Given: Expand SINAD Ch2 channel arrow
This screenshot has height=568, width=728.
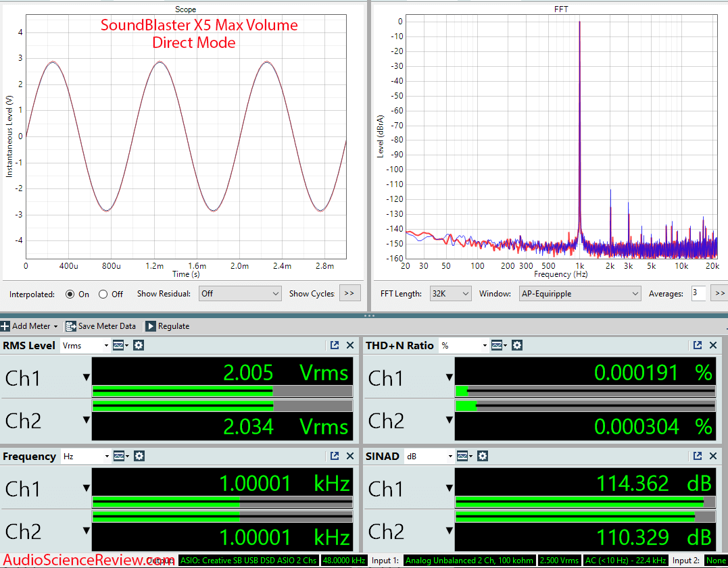Looking at the screenshot, I should (x=450, y=530).
